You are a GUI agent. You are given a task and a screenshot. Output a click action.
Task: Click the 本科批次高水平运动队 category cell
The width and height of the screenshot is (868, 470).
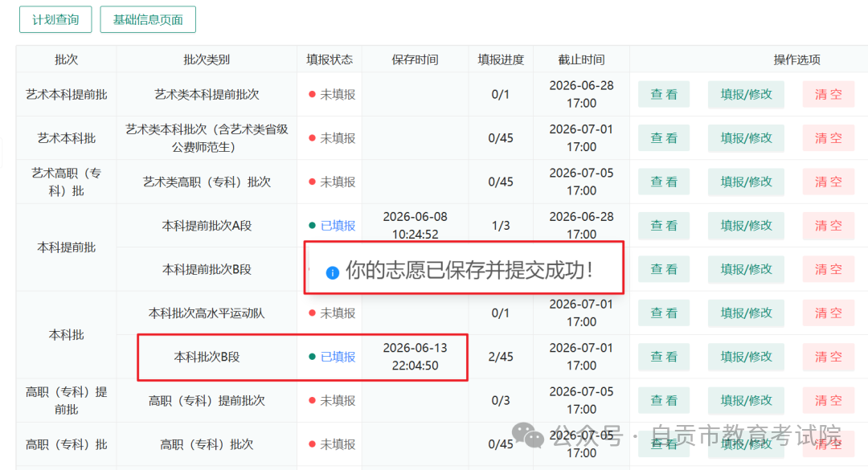coord(207,313)
